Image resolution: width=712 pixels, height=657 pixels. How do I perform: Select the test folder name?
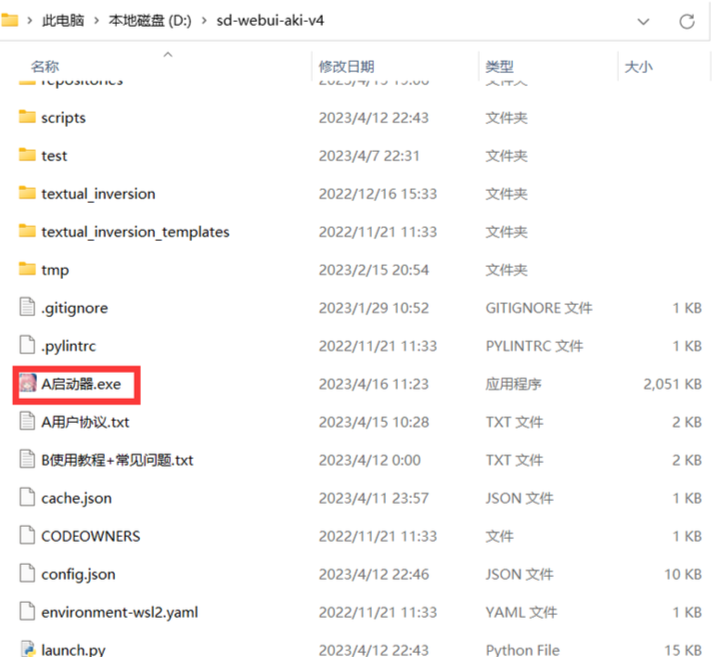(x=54, y=156)
